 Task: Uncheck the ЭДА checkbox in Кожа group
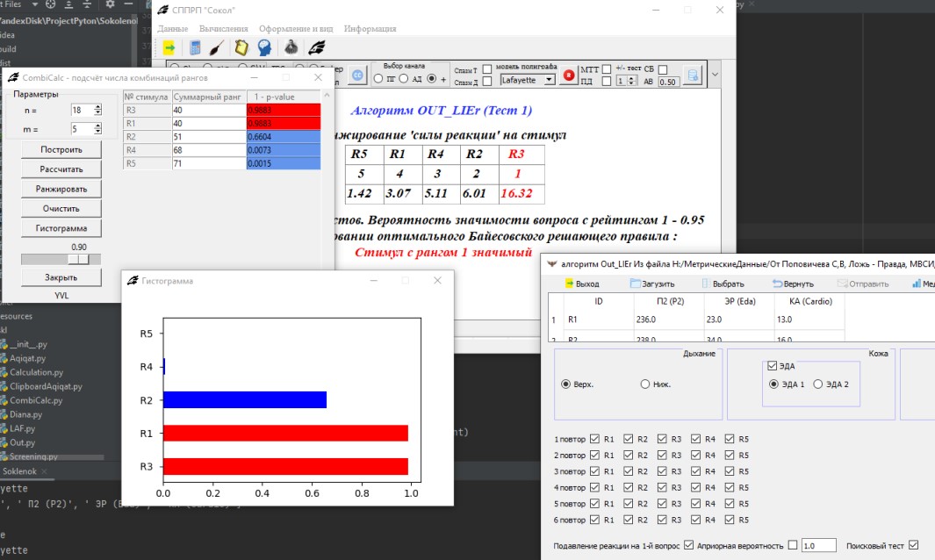(773, 366)
